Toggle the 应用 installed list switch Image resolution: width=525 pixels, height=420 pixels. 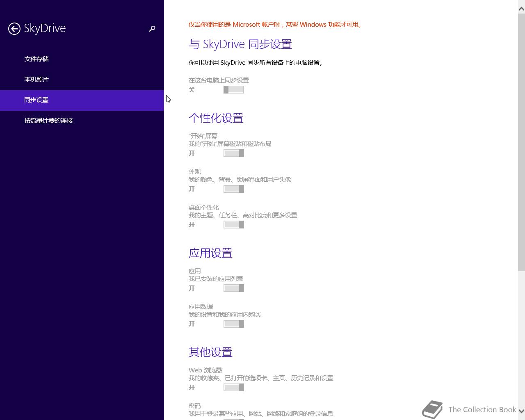click(234, 288)
